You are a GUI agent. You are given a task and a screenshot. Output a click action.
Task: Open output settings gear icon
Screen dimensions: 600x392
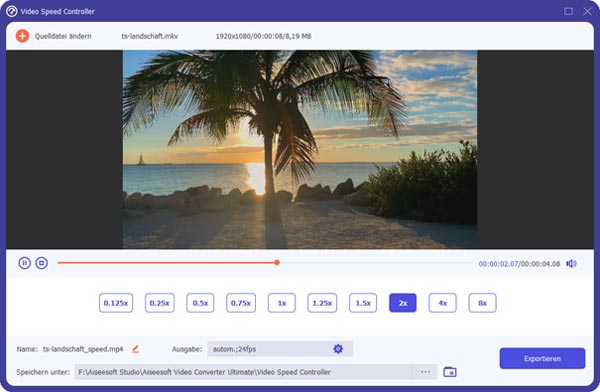tap(338, 349)
